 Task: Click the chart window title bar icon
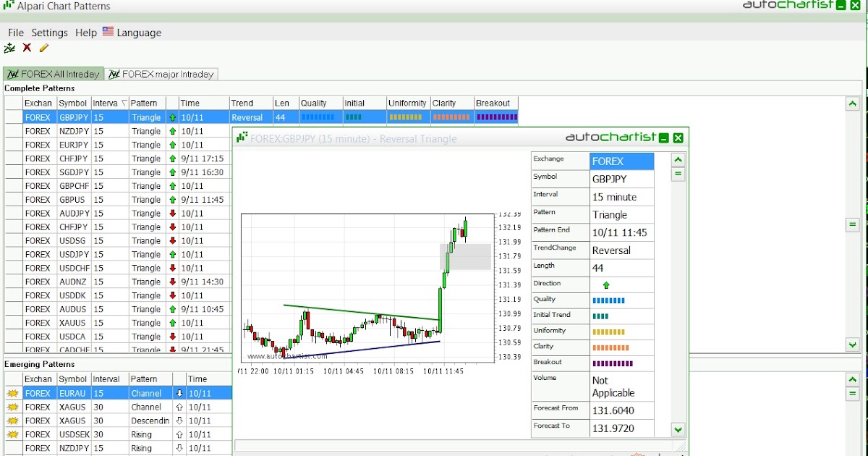tap(242, 138)
